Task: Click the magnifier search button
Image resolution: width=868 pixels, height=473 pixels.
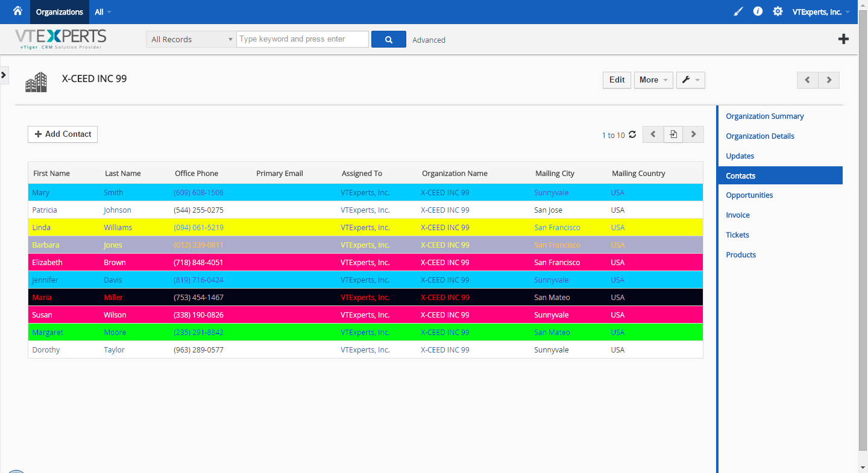Action: [x=389, y=39]
